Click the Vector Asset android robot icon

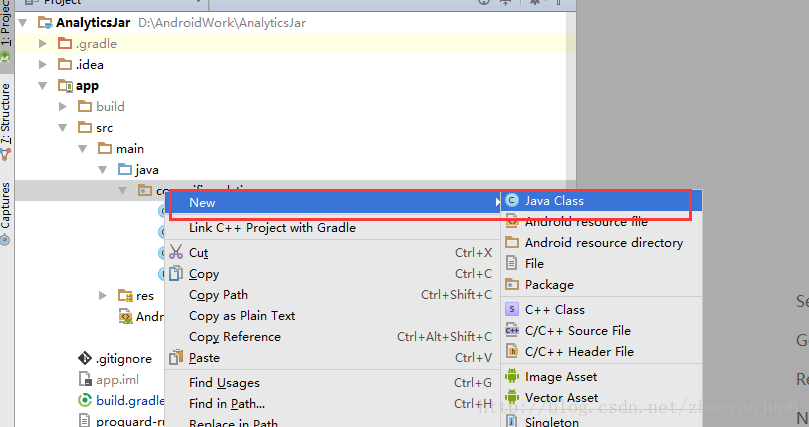512,397
